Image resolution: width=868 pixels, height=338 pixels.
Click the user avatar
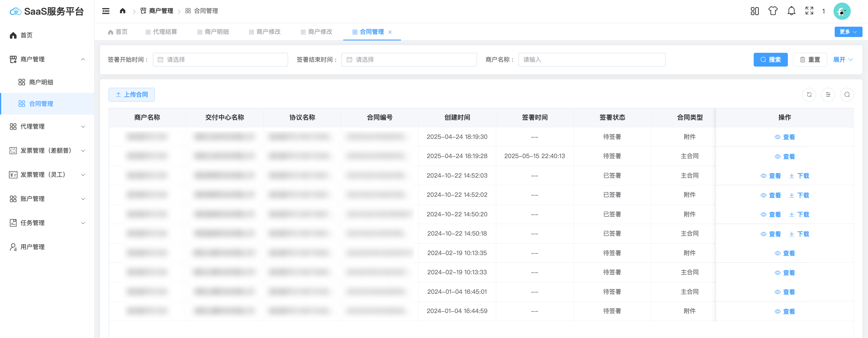click(842, 11)
